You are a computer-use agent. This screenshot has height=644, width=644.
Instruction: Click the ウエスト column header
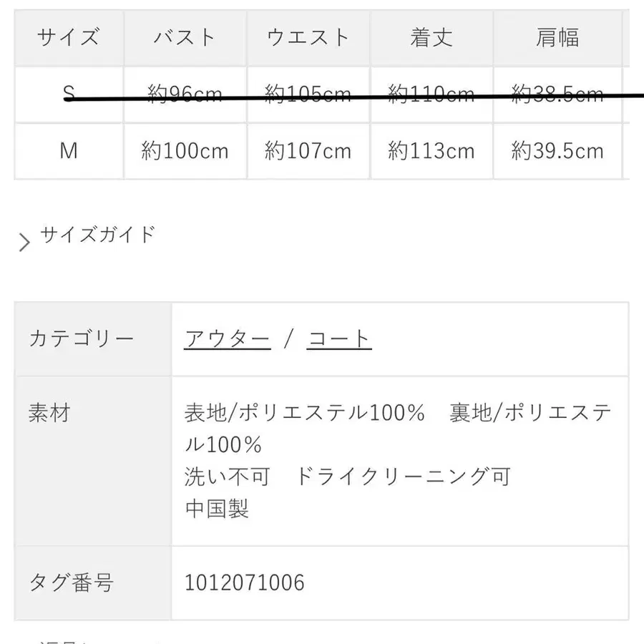[308, 38]
